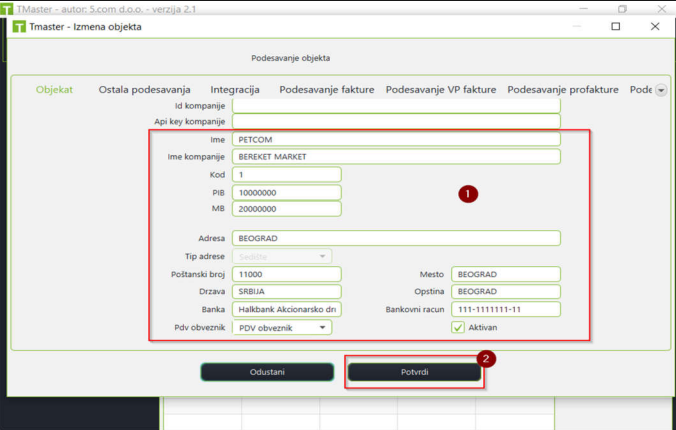Click the Poštanski broj field
Screen dimensions: 676x430
tap(287, 274)
